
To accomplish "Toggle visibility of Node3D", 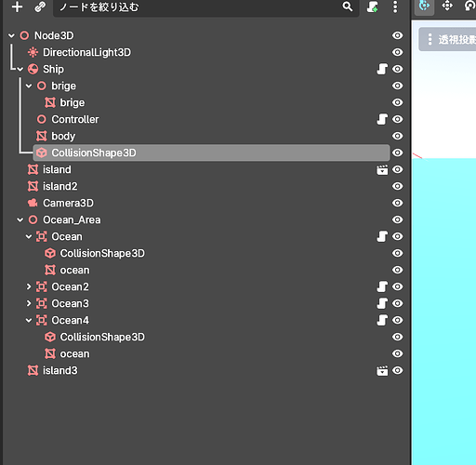I will (397, 35).
